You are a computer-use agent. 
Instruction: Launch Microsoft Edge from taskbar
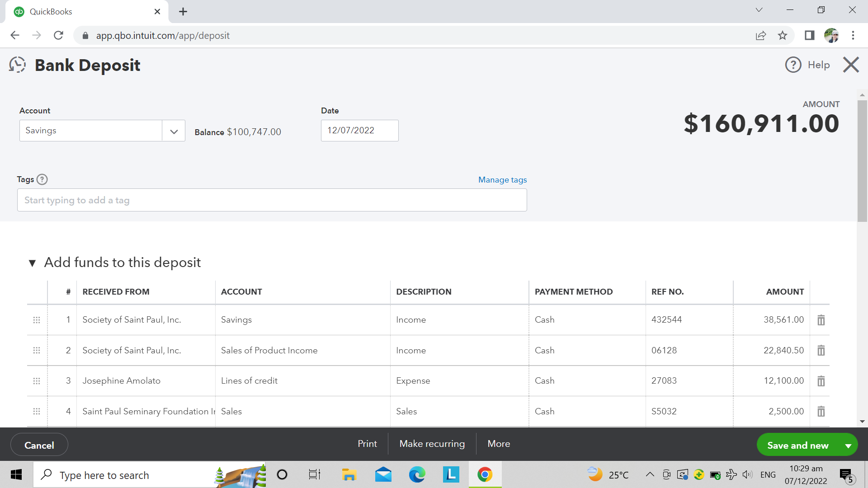click(417, 474)
